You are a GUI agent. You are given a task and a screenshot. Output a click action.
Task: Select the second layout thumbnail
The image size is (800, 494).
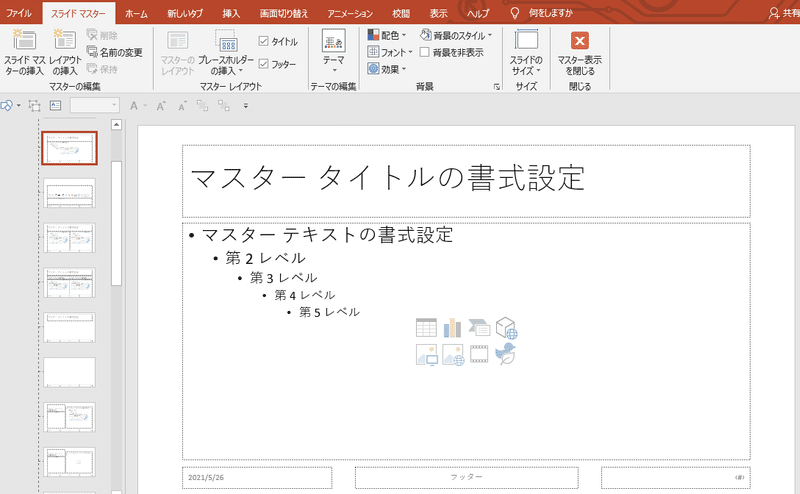pos(69,193)
